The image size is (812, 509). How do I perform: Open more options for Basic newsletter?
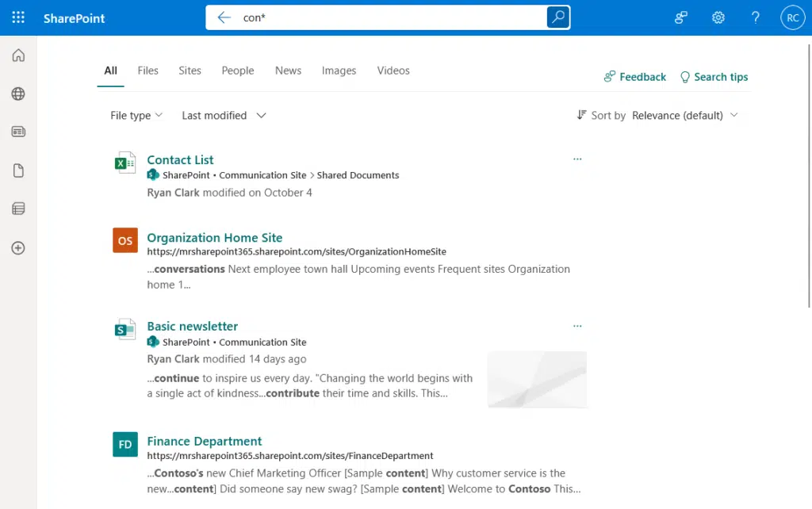coord(577,326)
